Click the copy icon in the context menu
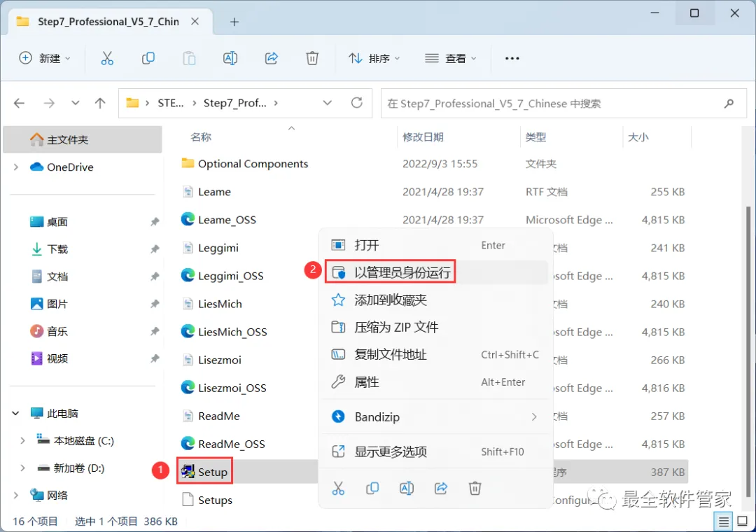 click(x=372, y=488)
